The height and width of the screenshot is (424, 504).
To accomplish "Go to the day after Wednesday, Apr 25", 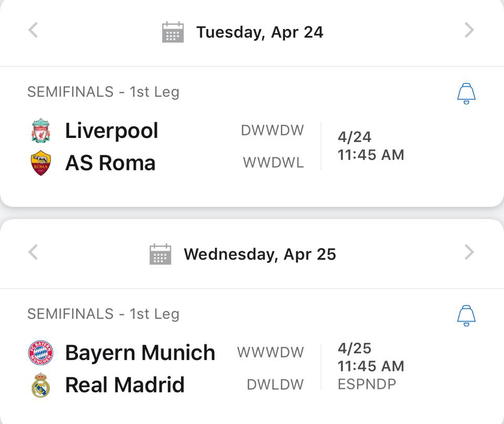I will [x=469, y=252].
